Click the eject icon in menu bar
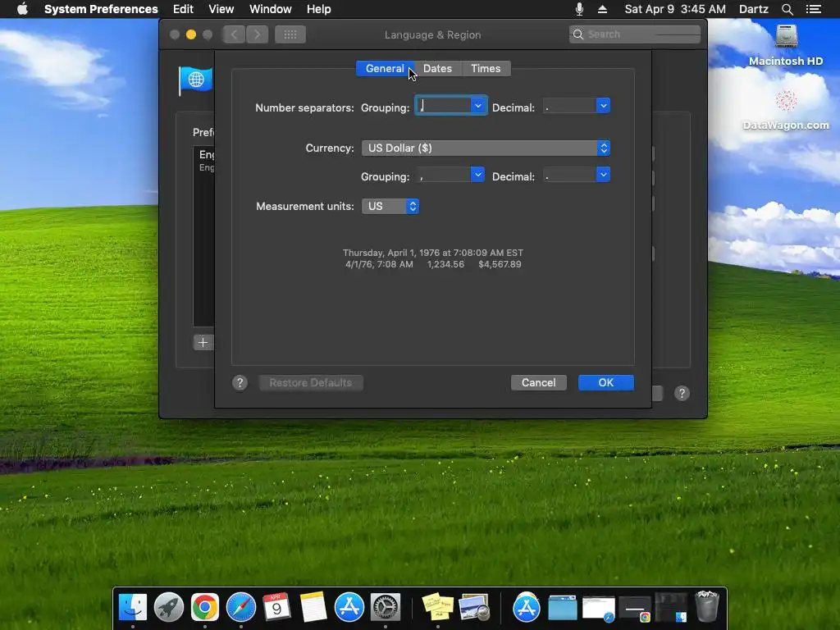 pyautogui.click(x=602, y=9)
